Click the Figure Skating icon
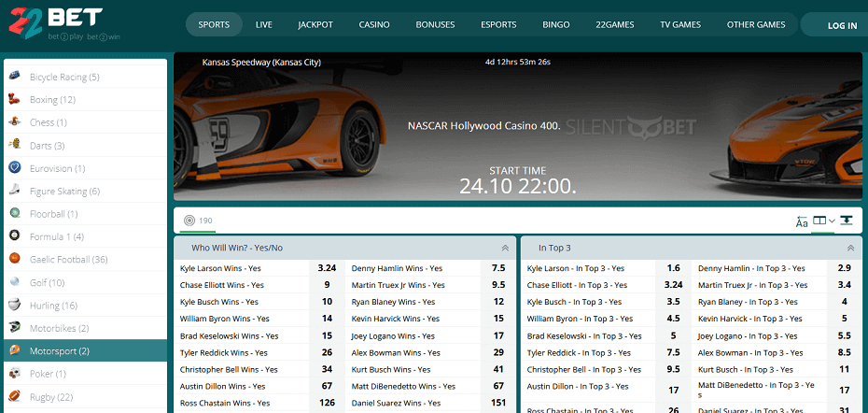 pyautogui.click(x=15, y=191)
